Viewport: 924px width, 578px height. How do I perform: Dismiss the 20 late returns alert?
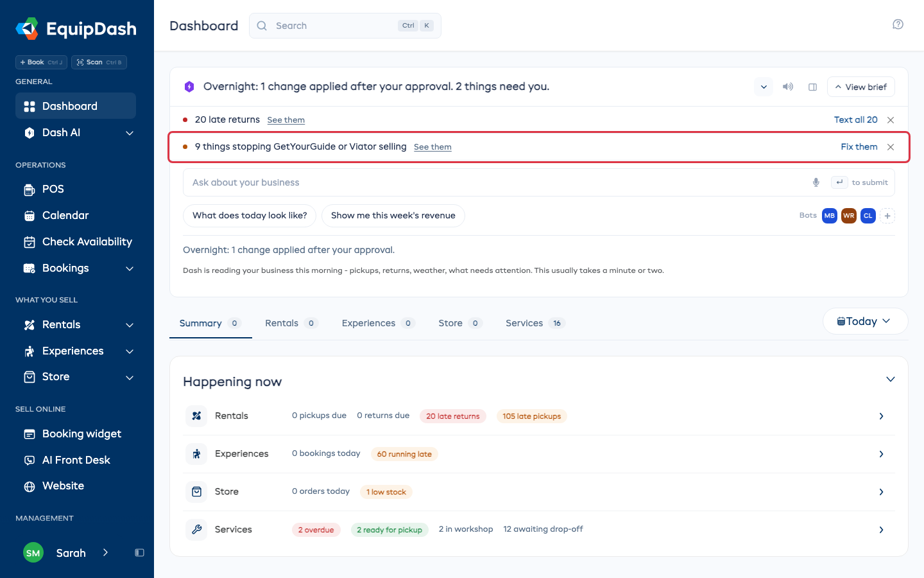891,120
